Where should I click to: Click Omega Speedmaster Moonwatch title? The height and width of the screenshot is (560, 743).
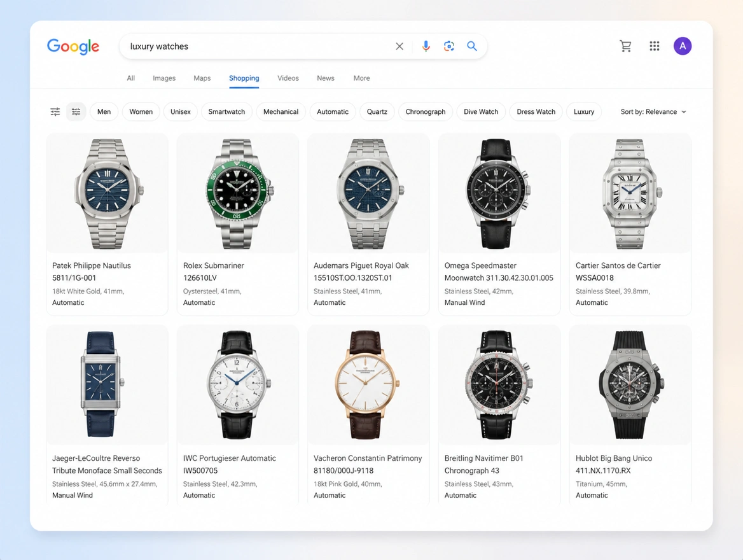(x=499, y=272)
